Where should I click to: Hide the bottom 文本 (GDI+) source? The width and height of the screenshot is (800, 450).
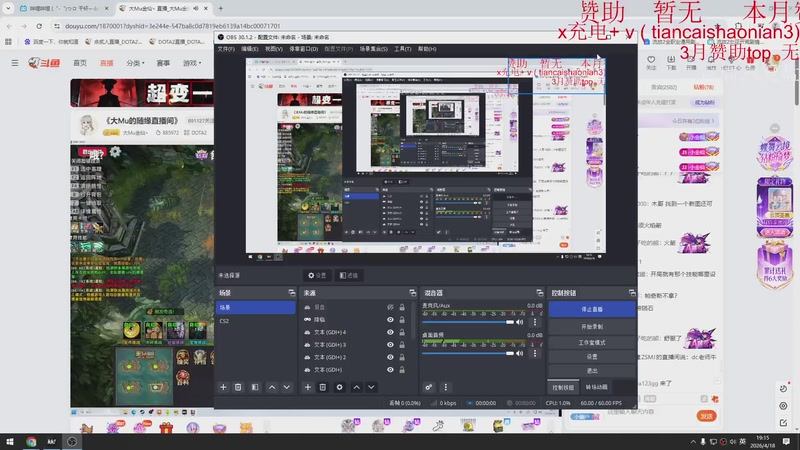[x=390, y=370]
